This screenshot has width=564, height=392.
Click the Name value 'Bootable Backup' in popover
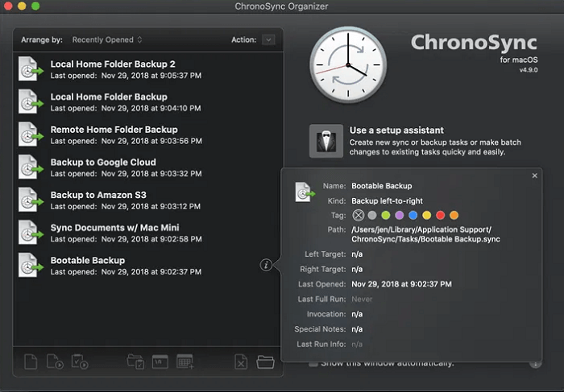point(382,186)
